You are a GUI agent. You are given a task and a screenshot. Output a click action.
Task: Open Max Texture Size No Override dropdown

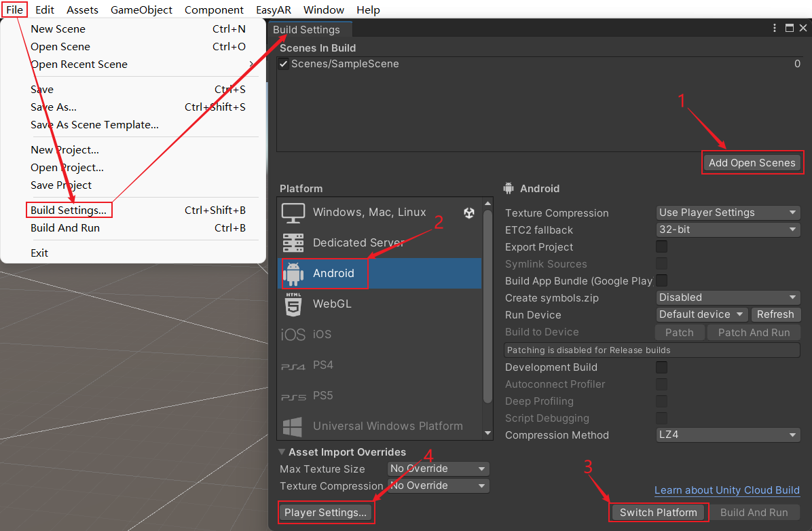438,469
